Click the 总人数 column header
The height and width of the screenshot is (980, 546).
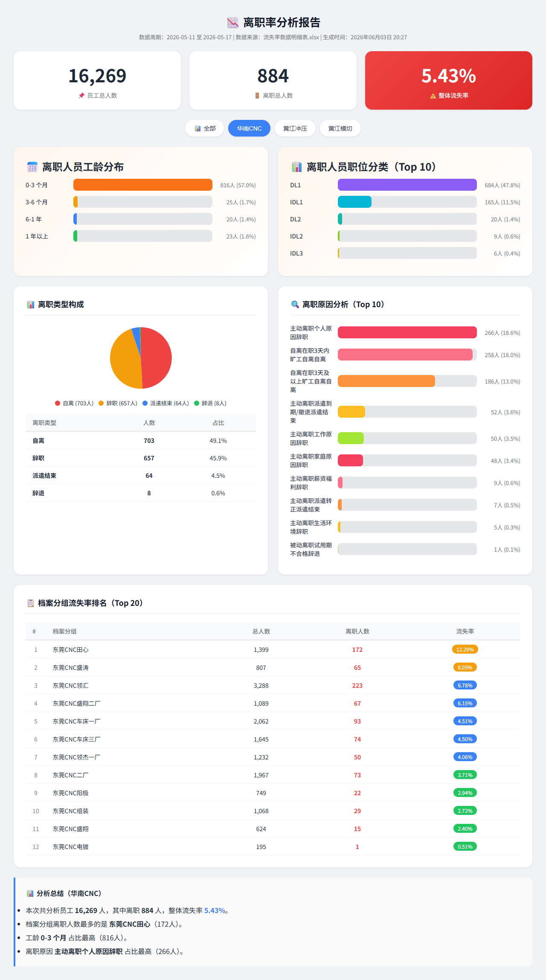(x=261, y=631)
